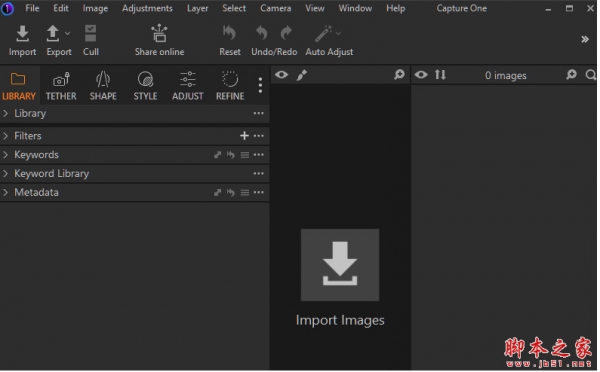600x372 pixels.
Task: Expand the Keyword Library panel
Action: coord(5,174)
